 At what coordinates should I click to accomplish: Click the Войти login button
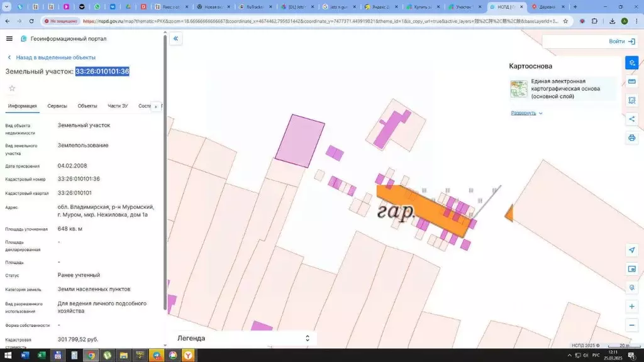coord(621,41)
